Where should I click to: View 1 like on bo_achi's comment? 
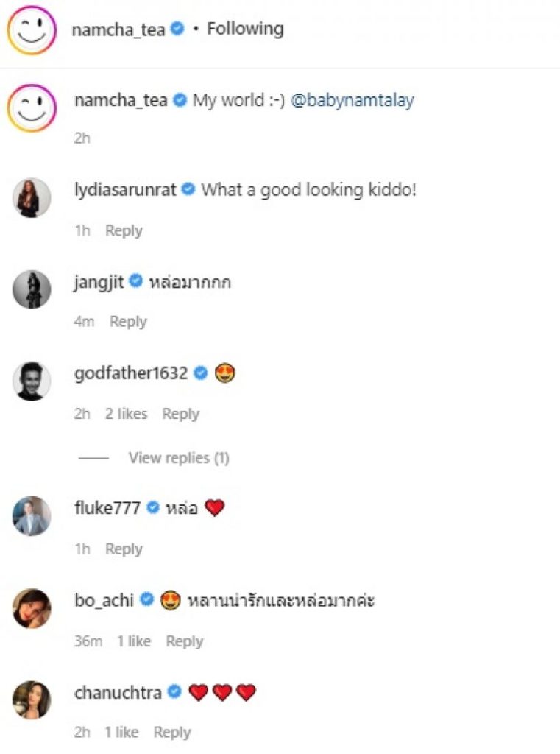coord(135,641)
